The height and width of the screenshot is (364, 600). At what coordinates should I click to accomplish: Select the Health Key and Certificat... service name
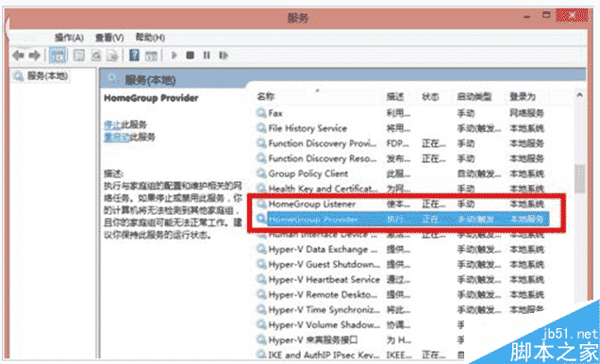(324, 189)
